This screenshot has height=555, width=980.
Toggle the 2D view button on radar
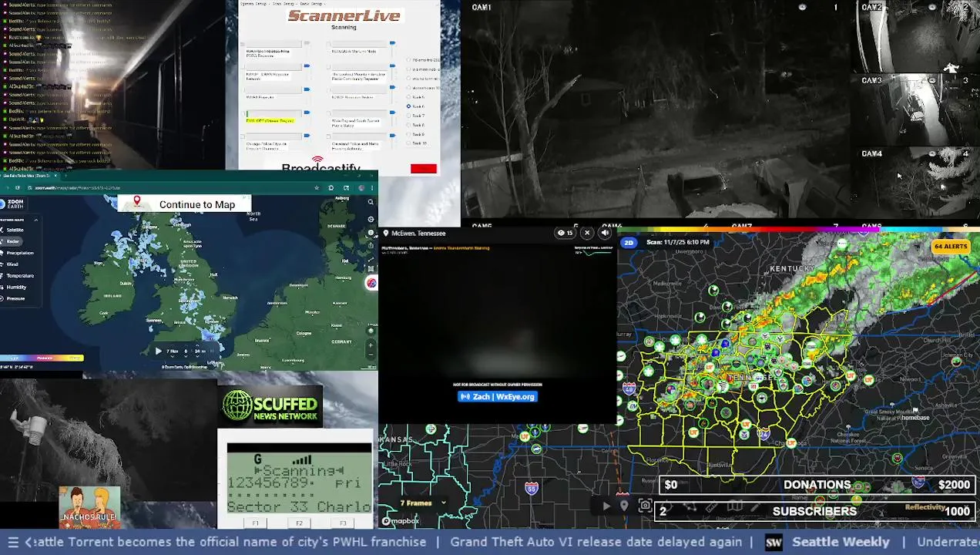[629, 243]
